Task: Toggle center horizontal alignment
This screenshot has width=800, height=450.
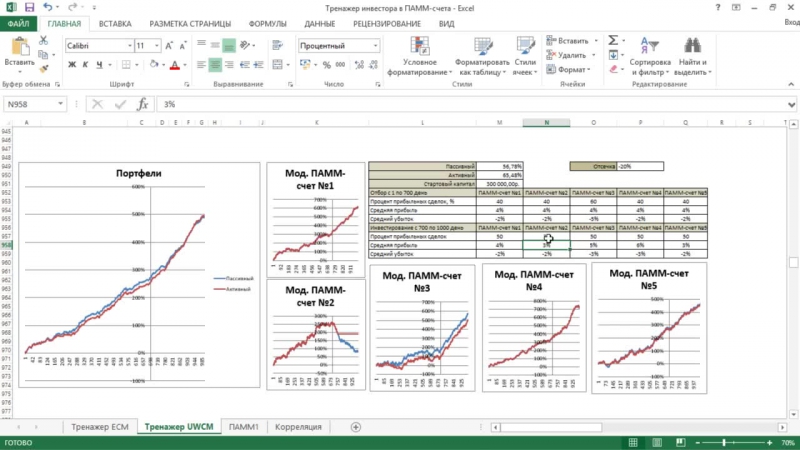Action: (x=215, y=65)
